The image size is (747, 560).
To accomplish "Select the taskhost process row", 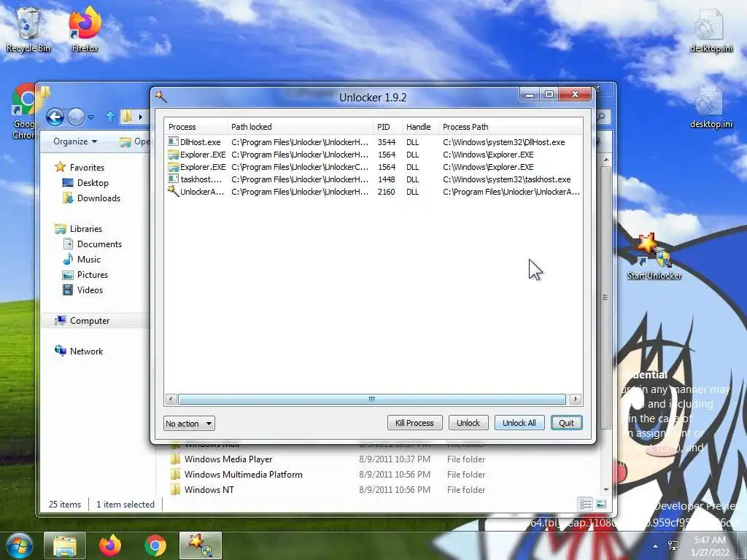I will [x=373, y=179].
